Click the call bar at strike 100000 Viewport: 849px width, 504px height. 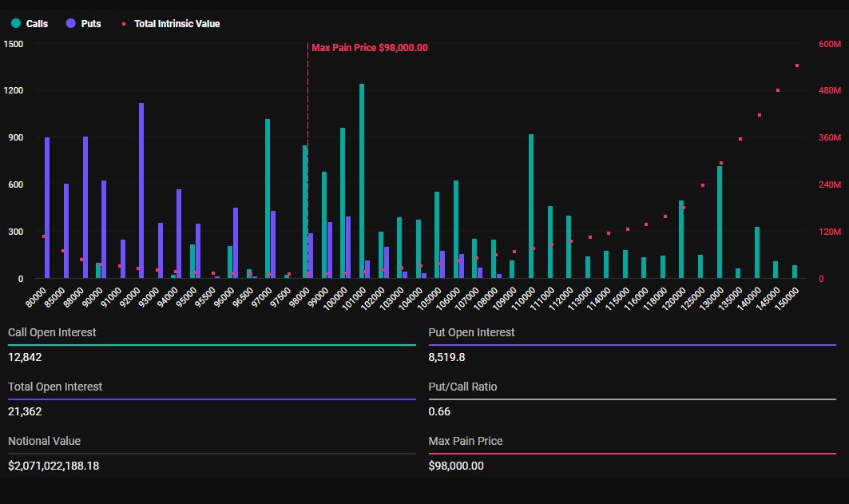click(x=343, y=203)
